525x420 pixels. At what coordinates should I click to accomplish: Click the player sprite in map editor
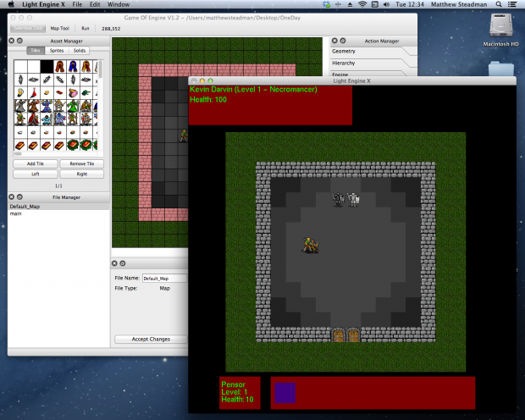(184, 135)
